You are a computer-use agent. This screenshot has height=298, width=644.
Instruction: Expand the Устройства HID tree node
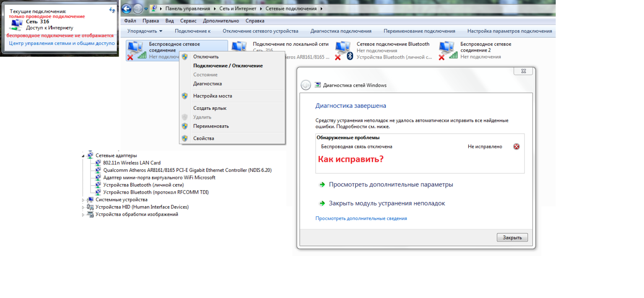[x=83, y=207]
